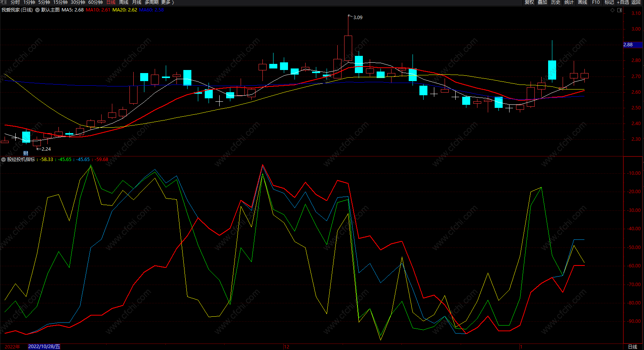The height and width of the screenshot is (350, 644).
Task: Click the 复权 adjustment button
Action: pyautogui.click(x=529, y=2)
